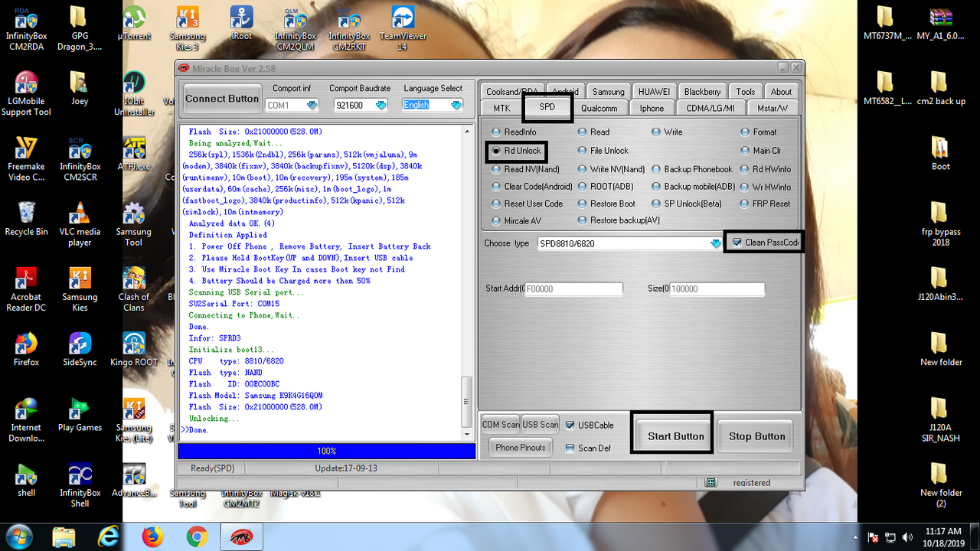Select the Joey folder on desktop
980x551 pixels.
[79, 89]
